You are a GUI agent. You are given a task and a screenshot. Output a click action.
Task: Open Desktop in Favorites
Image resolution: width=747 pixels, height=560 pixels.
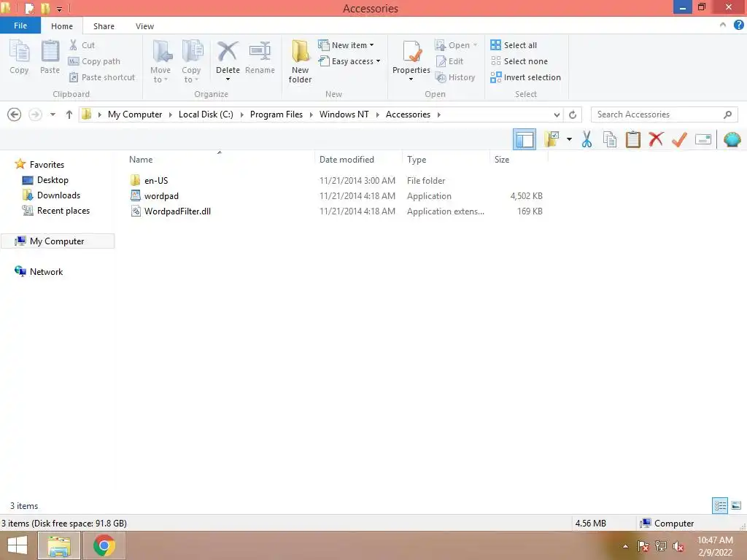tap(46, 180)
